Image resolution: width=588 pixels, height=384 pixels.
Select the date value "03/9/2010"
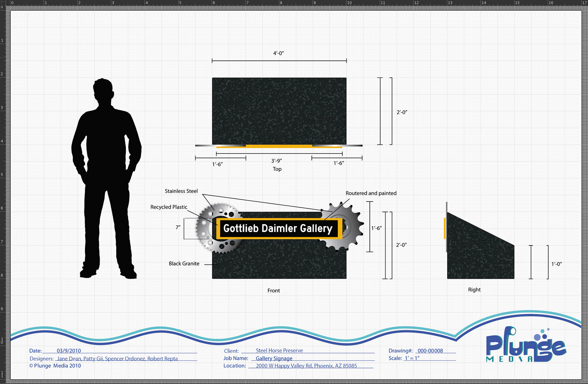pos(69,351)
